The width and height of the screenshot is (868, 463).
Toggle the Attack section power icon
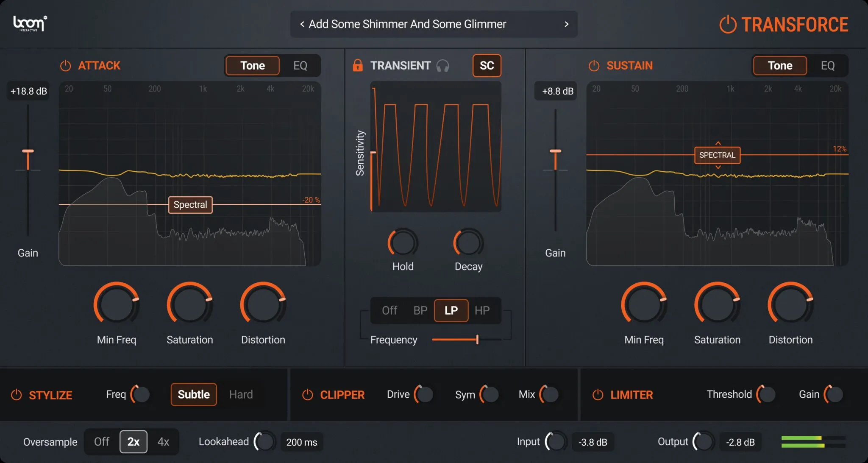65,66
